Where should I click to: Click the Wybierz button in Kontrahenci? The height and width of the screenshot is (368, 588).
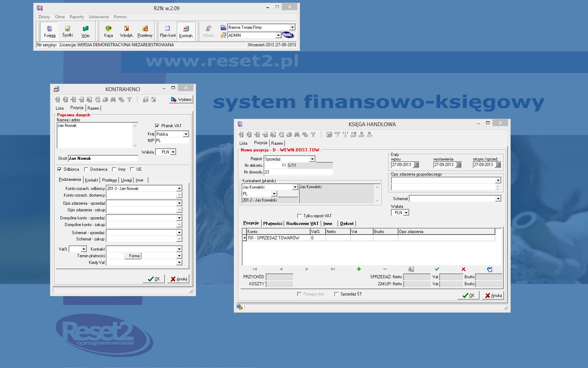point(181,100)
